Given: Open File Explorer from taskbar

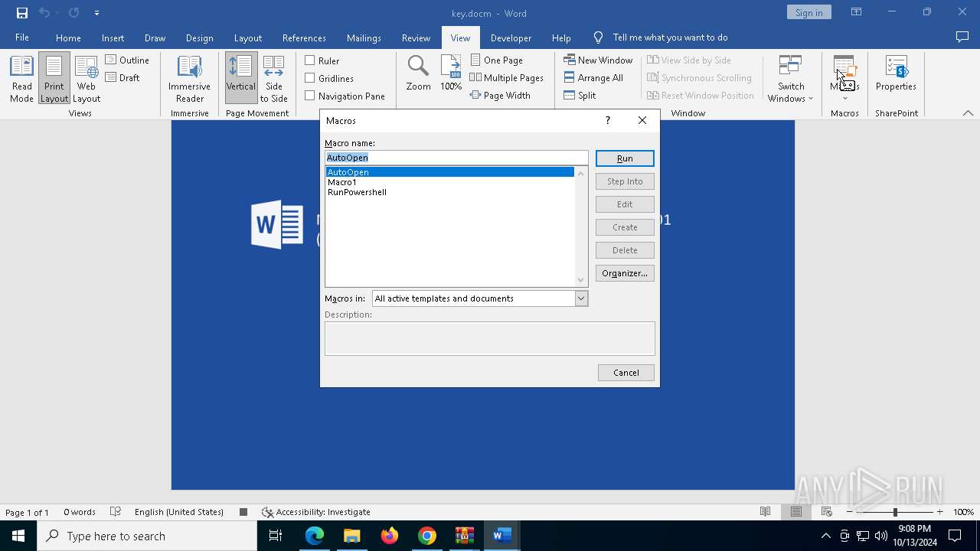Looking at the screenshot, I should 352,536.
